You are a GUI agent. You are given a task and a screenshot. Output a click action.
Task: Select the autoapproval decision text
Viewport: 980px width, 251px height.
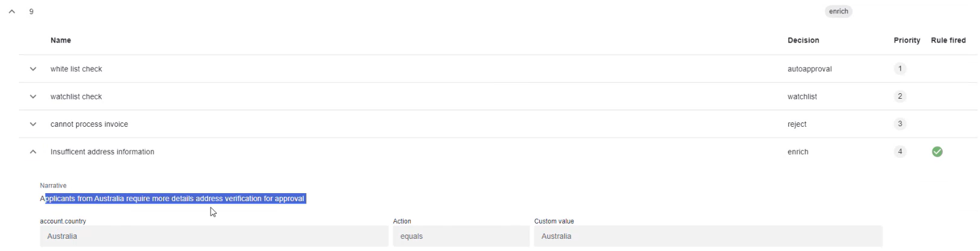click(x=810, y=69)
